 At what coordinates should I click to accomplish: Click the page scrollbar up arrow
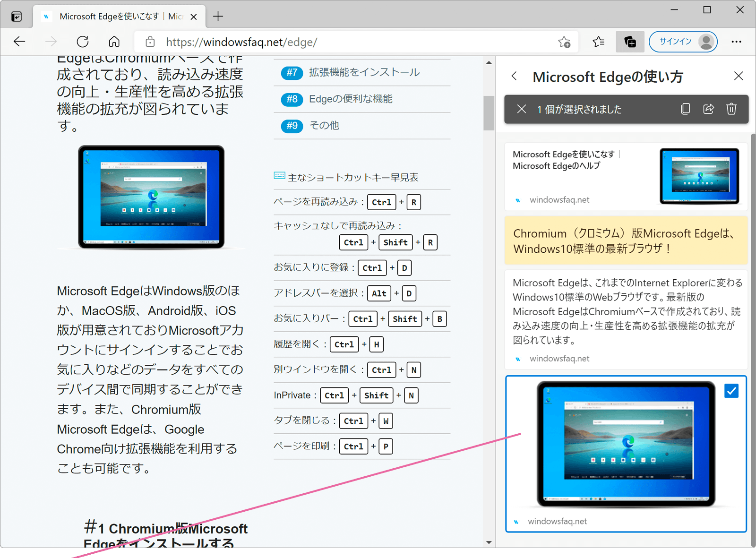[489, 62]
